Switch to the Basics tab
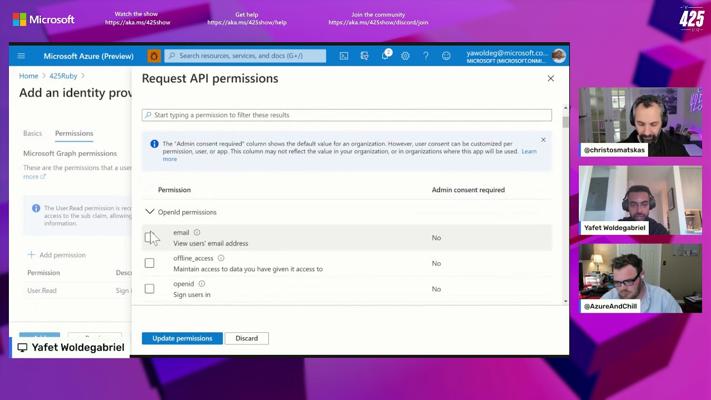 pyautogui.click(x=32, y=133)
